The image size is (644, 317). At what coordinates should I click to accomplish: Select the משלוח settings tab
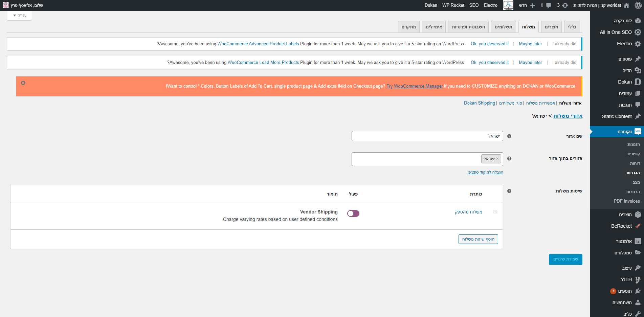click(528, 27)
